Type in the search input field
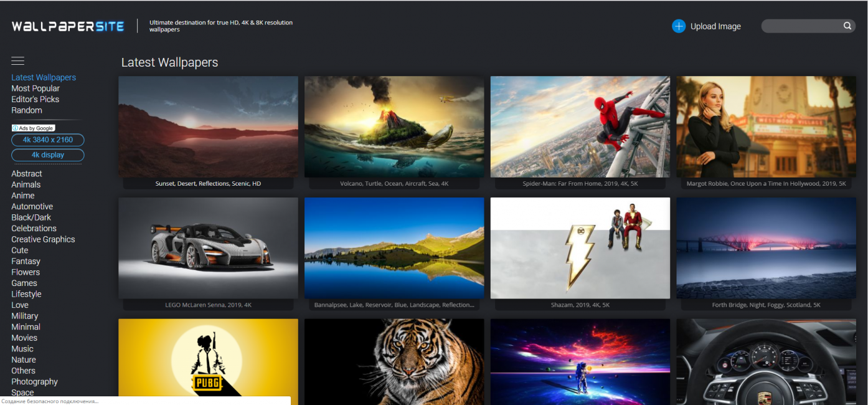 pos(801,26)
